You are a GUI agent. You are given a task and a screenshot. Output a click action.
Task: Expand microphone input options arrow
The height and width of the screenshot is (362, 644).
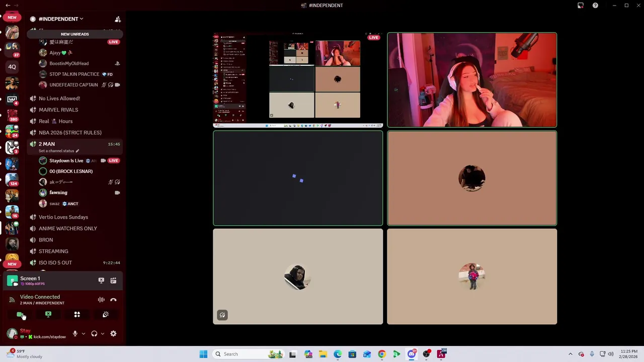click(x=83, y=334)
